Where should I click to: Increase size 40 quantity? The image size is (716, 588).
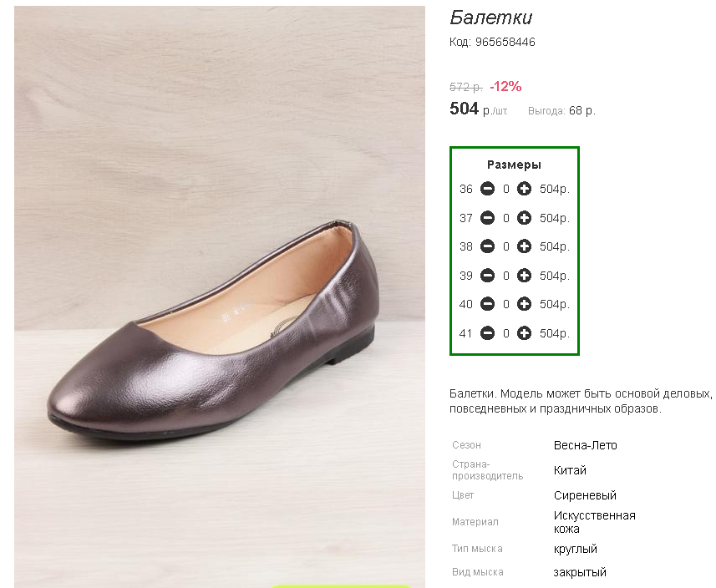click(524, 304)
